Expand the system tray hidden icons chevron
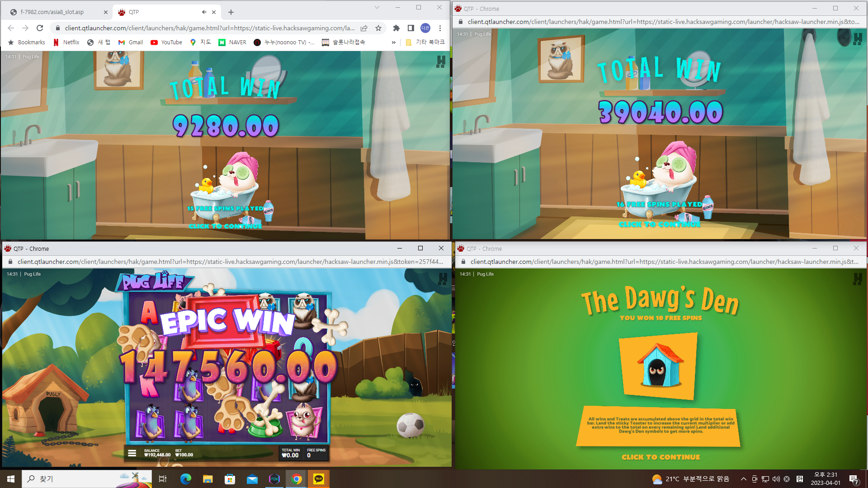 pos(743,479)
